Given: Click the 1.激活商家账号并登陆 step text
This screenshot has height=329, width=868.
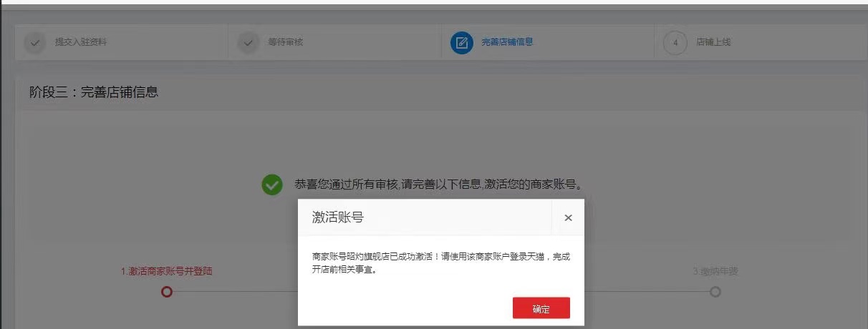Looking at the screenshot, I should pos(167,272).
